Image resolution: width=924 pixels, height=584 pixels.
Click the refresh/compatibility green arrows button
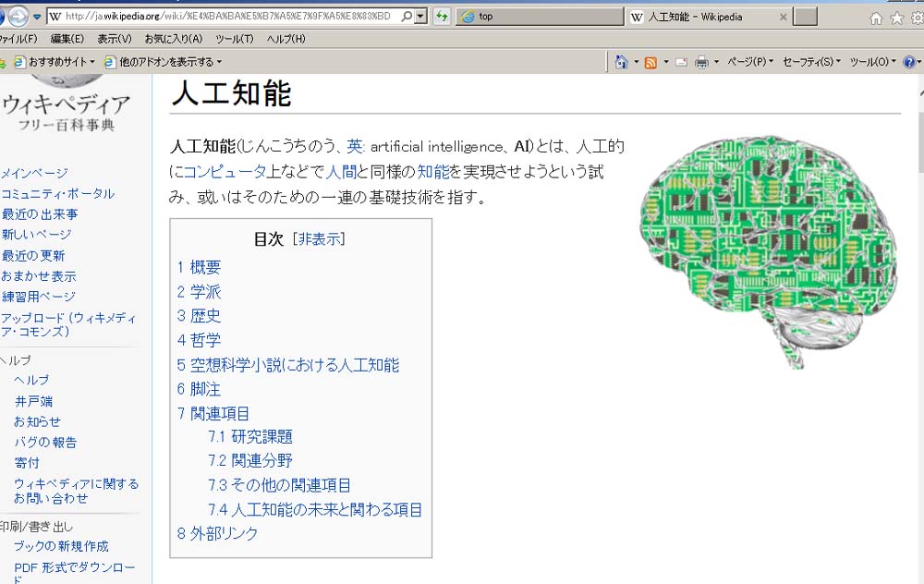click(442, 17)
